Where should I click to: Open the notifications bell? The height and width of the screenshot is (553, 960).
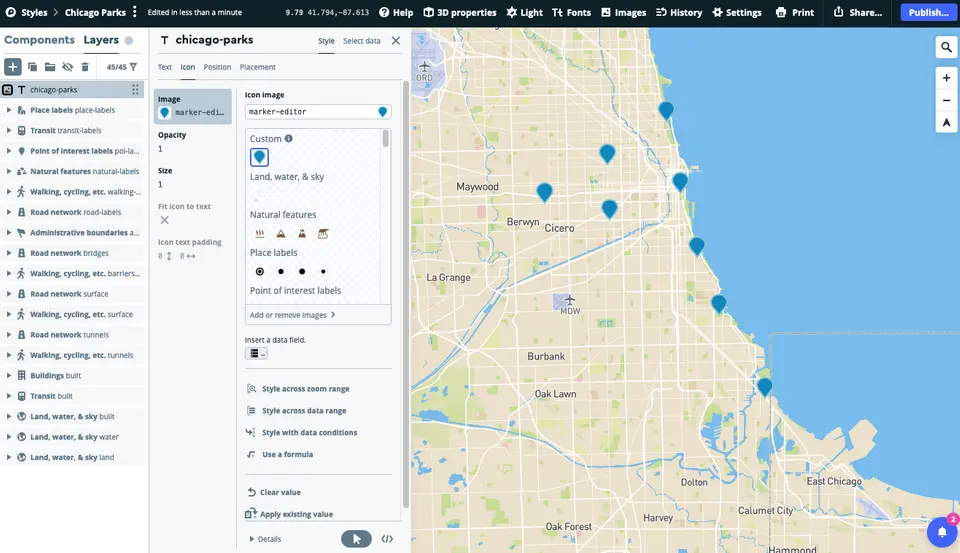pyautogui.click(x=941, y=532)
